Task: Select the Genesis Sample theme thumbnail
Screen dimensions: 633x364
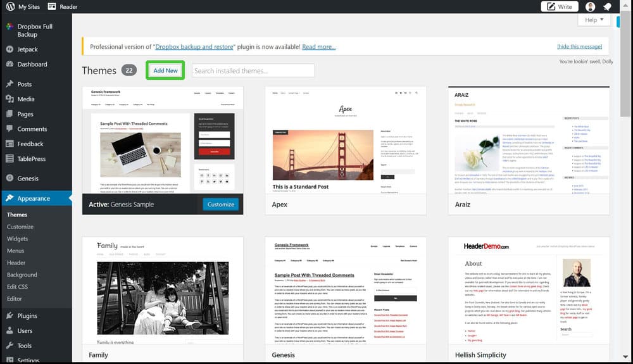Action: point(163,140)
